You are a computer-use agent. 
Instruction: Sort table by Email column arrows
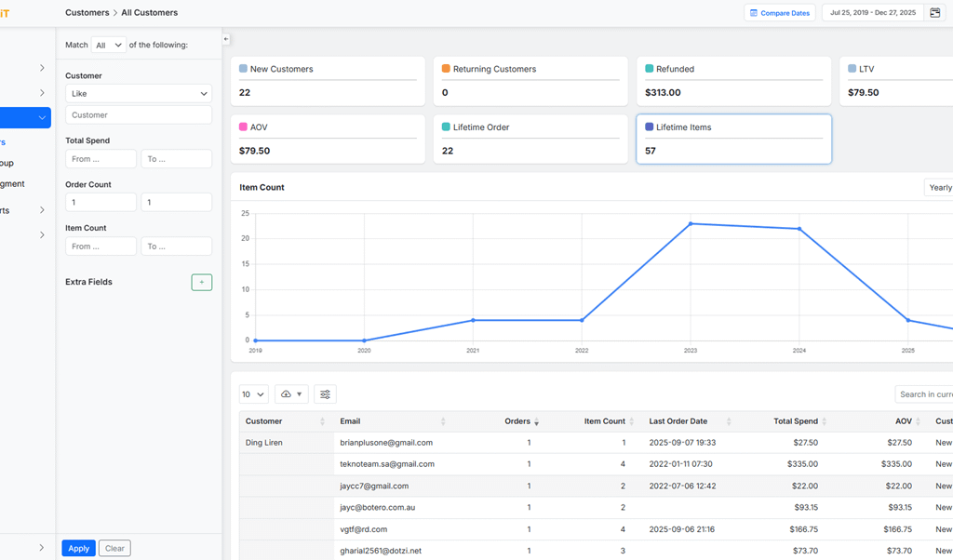point(443,421)
